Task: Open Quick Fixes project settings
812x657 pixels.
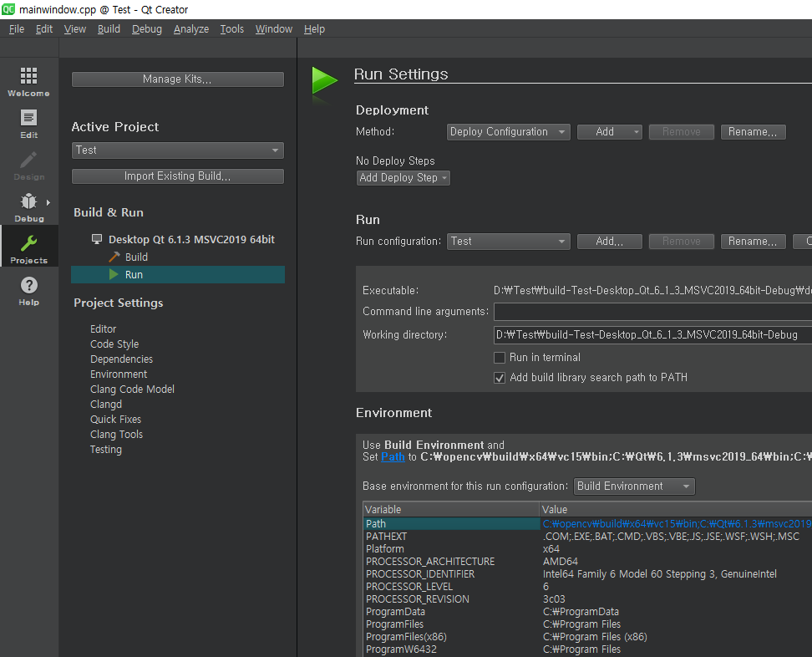Action: [x=115, y=419]
